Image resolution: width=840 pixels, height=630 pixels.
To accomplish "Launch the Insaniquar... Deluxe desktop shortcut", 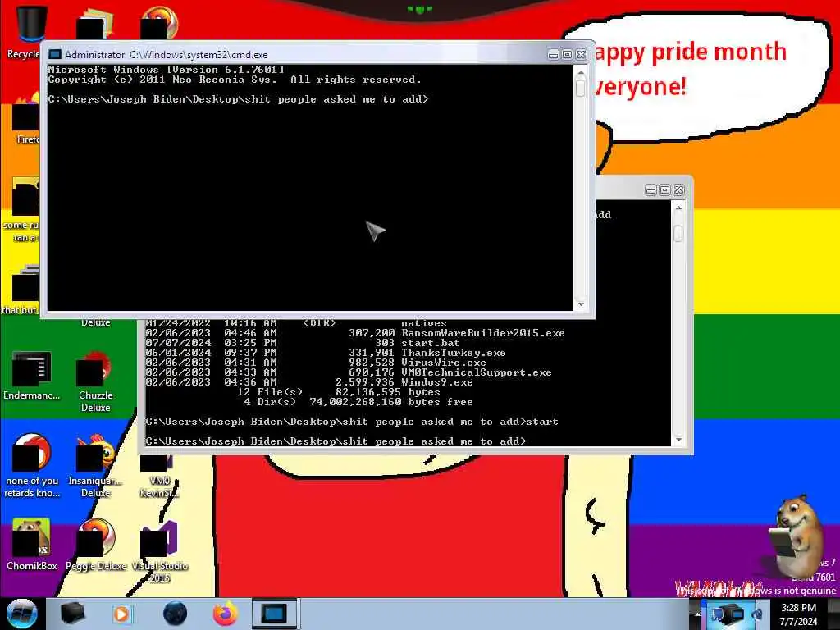I will [x=95, y=466].
